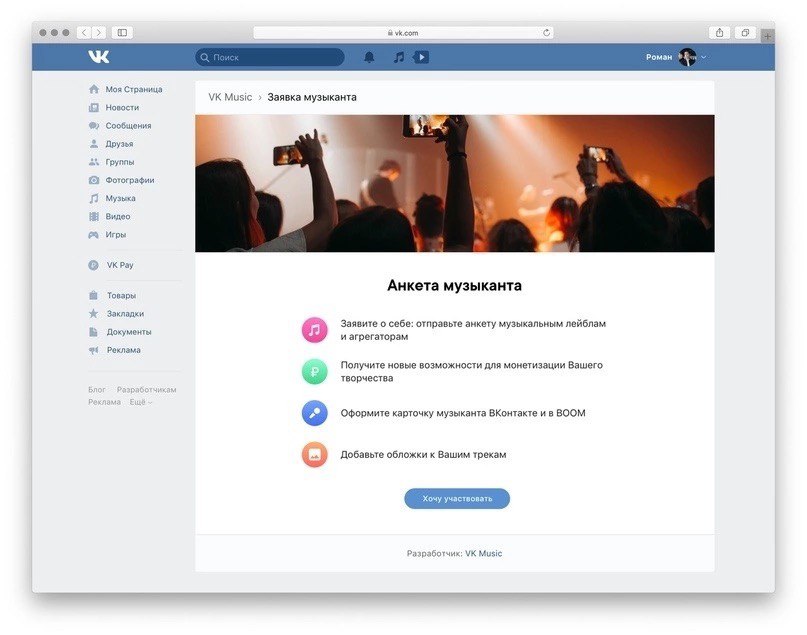Click the Документы file icon

(93, 332)
